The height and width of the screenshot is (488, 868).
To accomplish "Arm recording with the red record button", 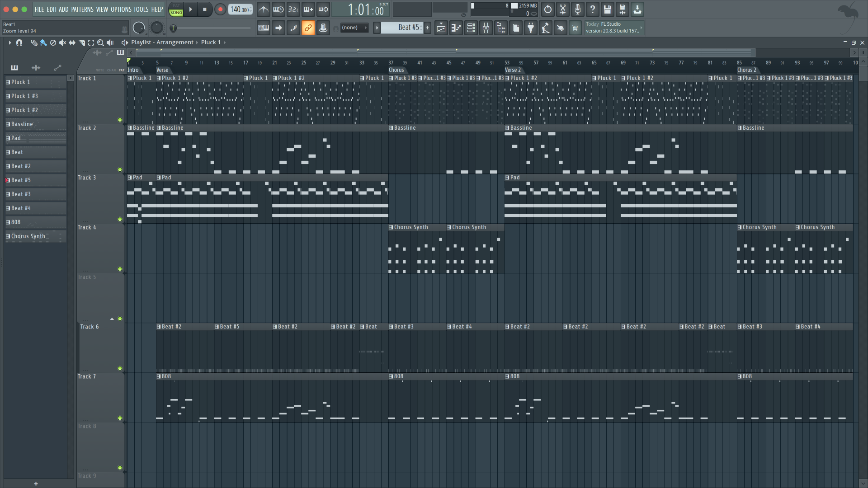I will coord(220,9).
